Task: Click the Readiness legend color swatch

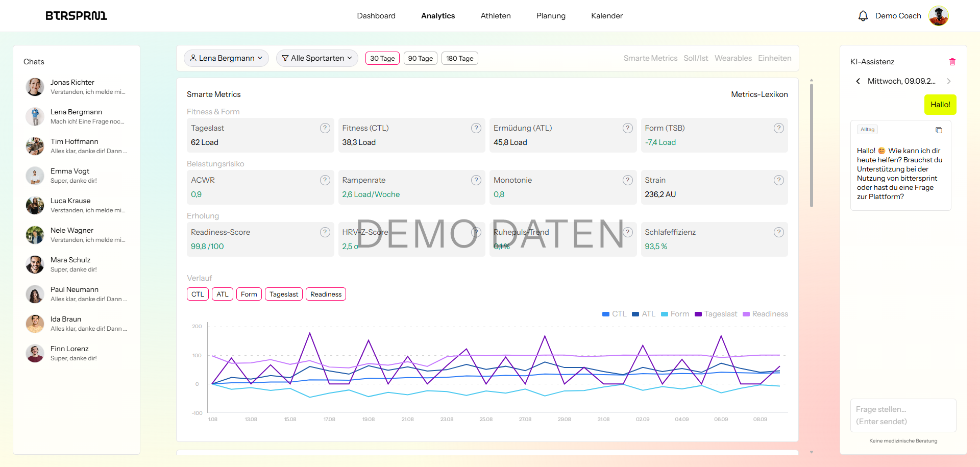Action: coord(746,314)
